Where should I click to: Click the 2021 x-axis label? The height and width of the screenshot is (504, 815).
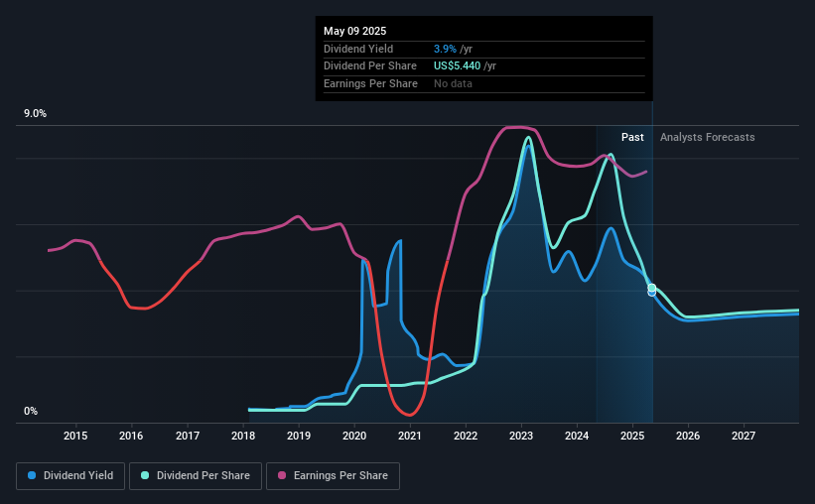(410, 436)
